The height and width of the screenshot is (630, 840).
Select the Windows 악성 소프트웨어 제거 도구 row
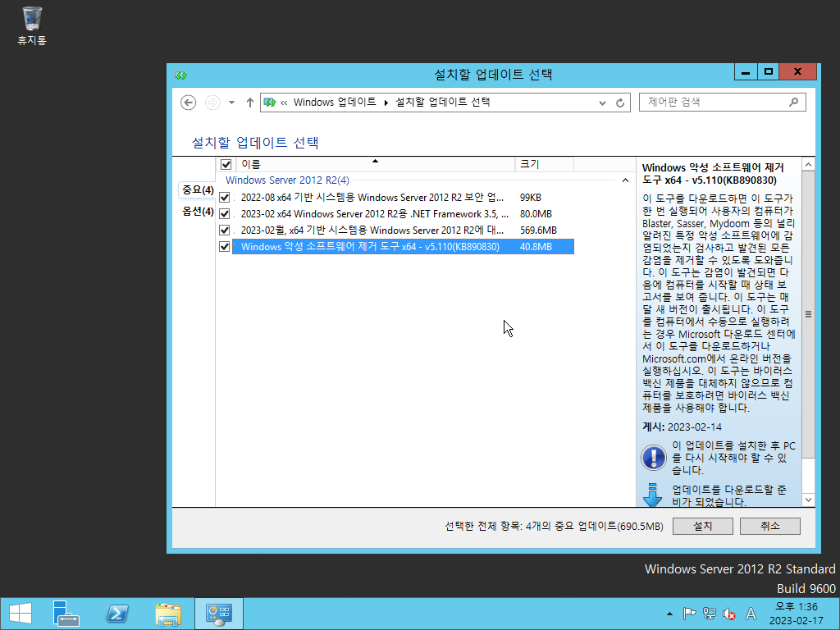[x=403, y=246]
